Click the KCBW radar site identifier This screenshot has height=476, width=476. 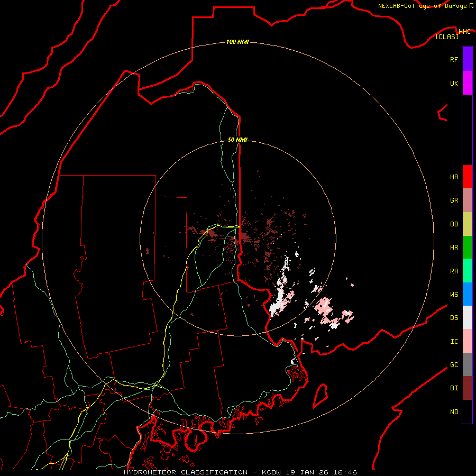tap(271, 472)
